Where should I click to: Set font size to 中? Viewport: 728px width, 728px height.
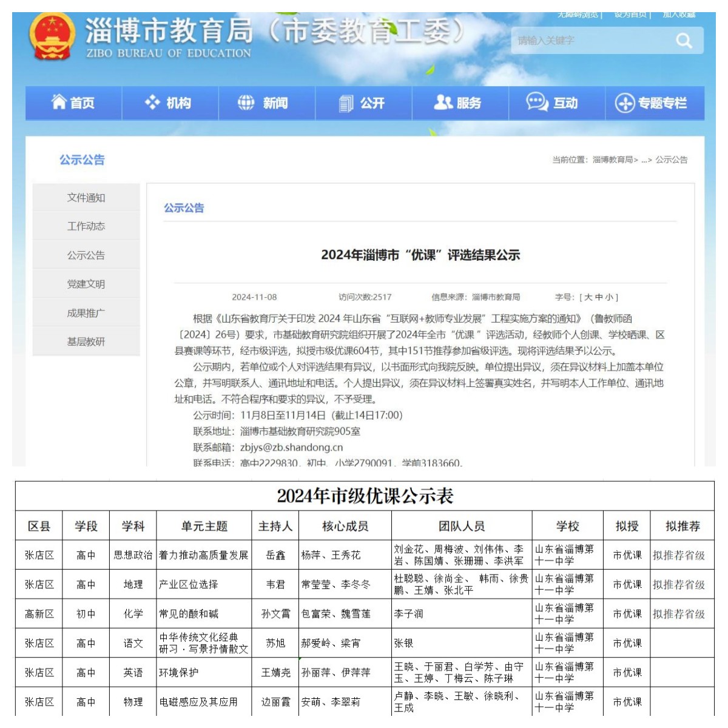pyautogui.click(x=598, y=297)
